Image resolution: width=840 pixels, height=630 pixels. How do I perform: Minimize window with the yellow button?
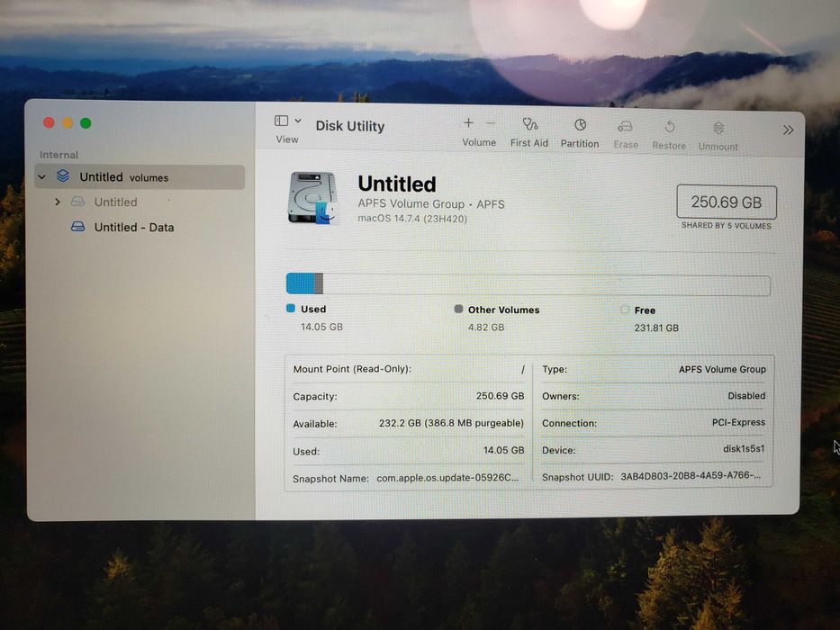[x=68, y=123]
